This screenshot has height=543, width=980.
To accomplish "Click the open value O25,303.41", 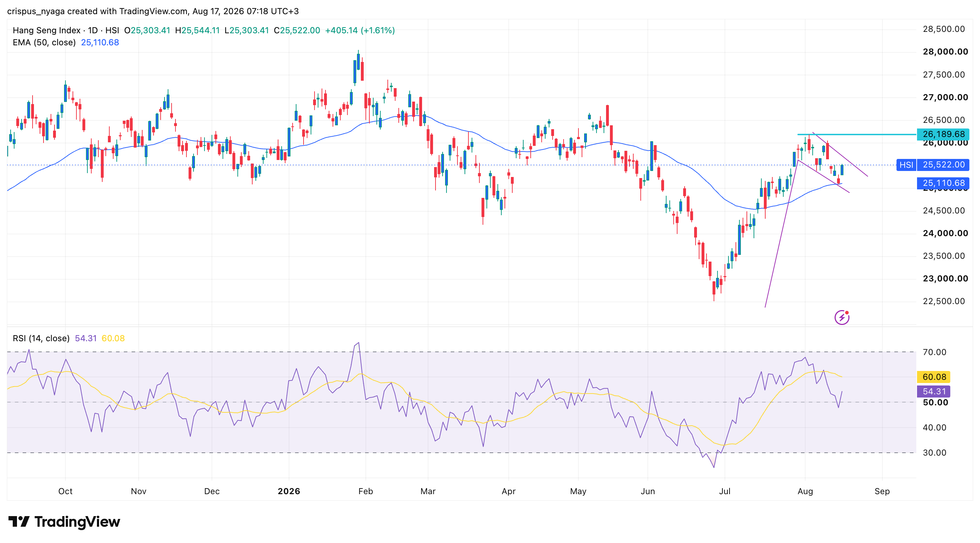I will [147, 30].
